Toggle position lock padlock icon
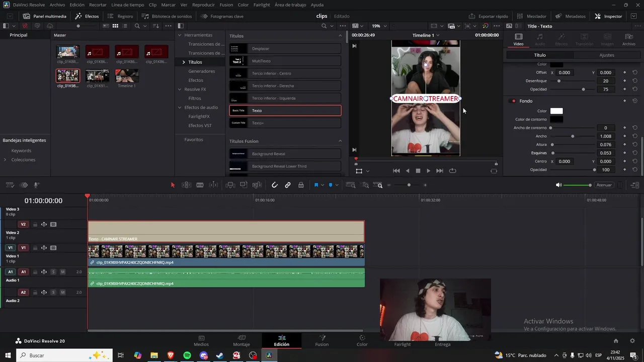Image resolution: width=644 pixels, height=362 pixels. pos(301,185)
